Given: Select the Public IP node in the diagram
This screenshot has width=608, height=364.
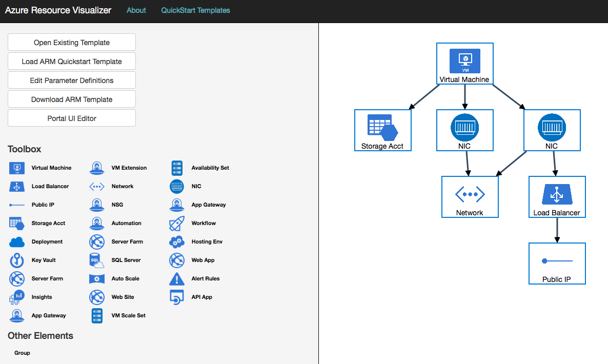Looking at the screenshot, I should tap(557, 263).
